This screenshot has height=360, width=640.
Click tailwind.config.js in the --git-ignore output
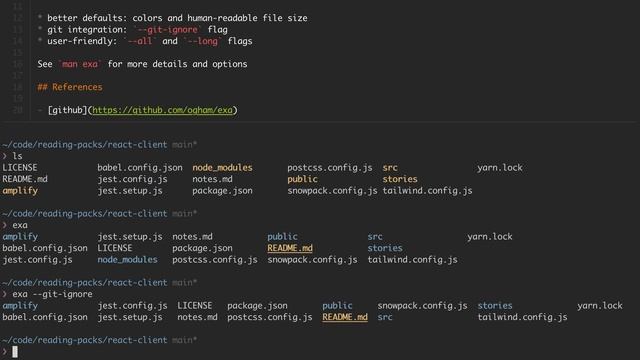[x=522, y=317]
